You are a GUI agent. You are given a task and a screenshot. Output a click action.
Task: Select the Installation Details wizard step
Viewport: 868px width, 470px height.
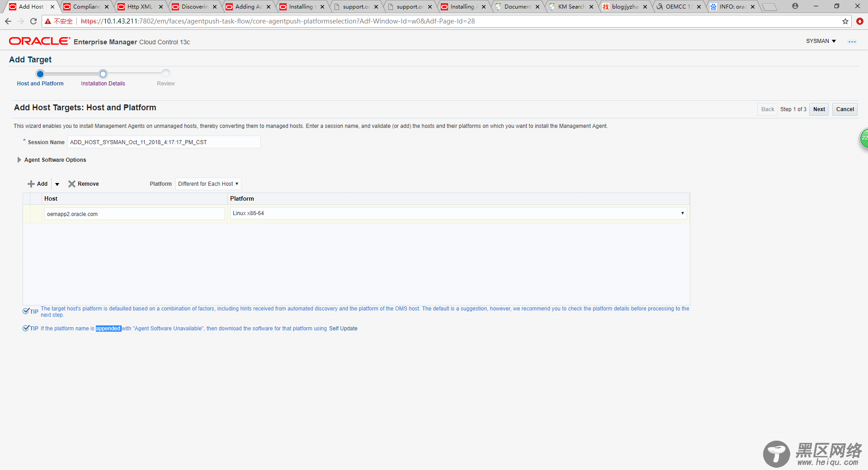(103, 78)
